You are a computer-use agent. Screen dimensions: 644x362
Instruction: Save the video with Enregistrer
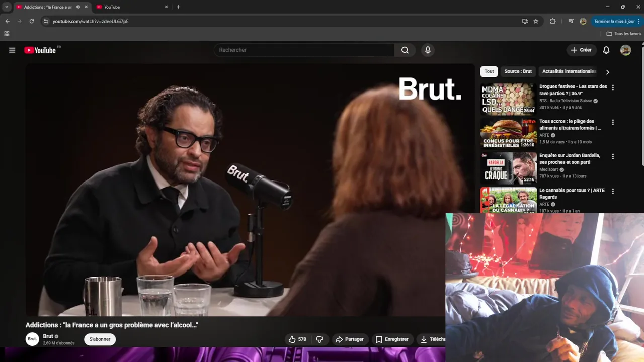392,339
